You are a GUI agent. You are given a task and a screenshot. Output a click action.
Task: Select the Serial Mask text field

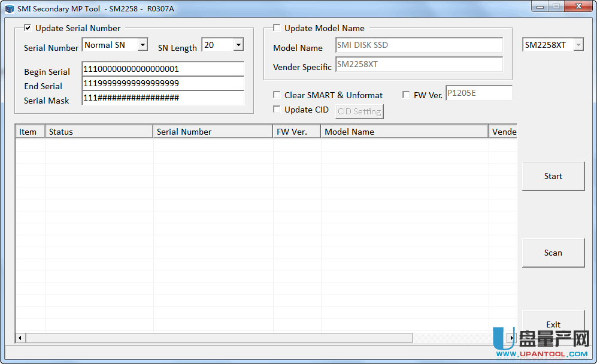coord(163,98)
